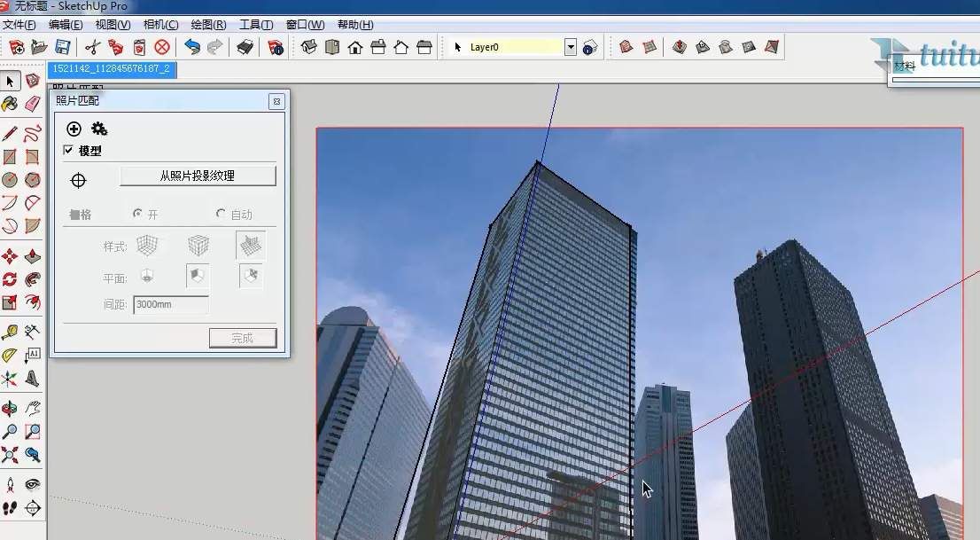The height and width of the screenshot is (540, 980).
Task: Click the gear settings icon in 照片匹配 panel
Action: pos(99,129)
